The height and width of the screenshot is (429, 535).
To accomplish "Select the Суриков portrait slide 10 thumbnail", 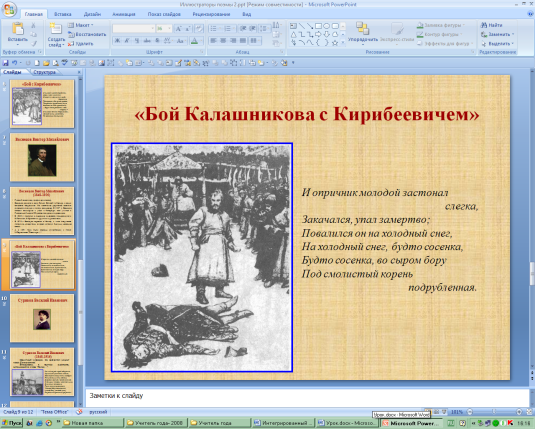I will 42,318.
